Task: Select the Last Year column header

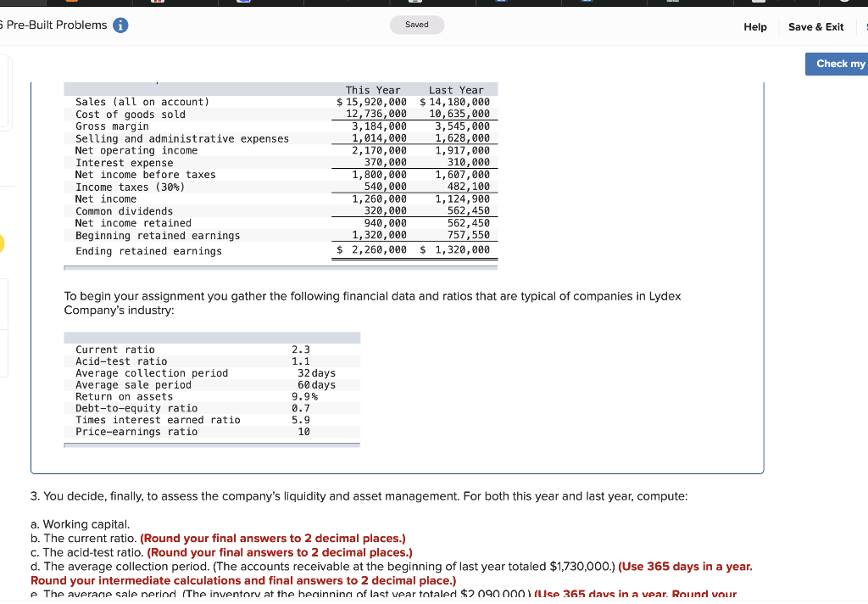Action: [x=459, y=90]
